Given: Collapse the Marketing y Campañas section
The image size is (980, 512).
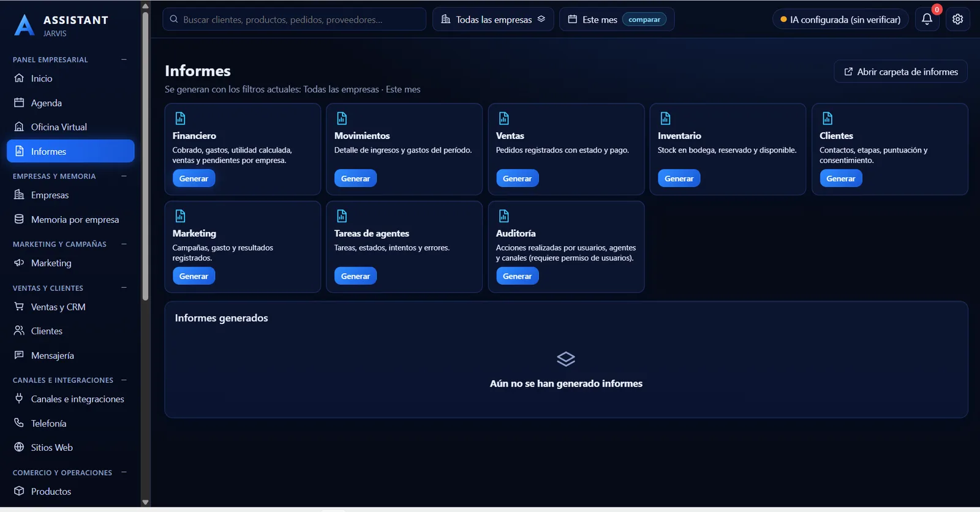Looking at the screenshot, I should (124, 244).
